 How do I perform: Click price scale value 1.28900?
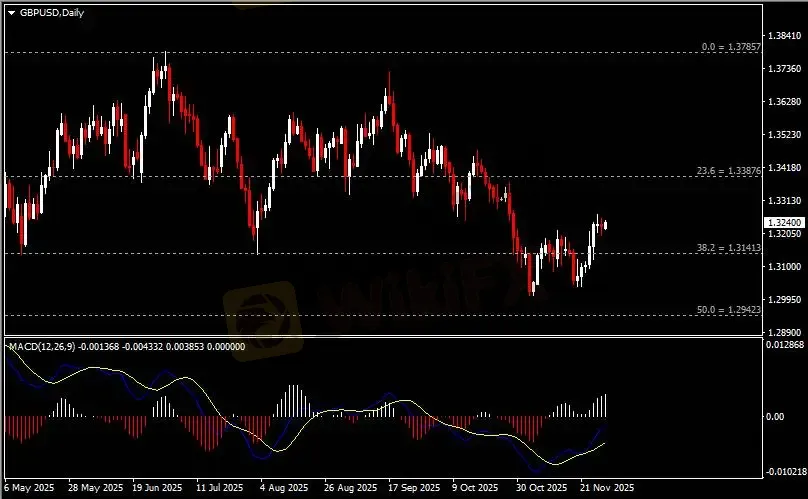click(x=784, y=332)
